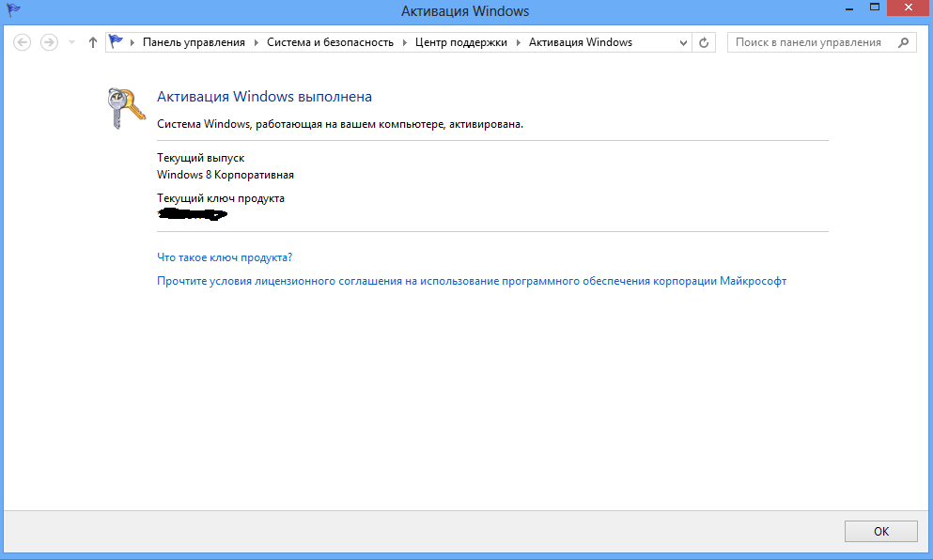Expand the chevron after Система и безопасность
933x560 pixels.
coord(405,42)
